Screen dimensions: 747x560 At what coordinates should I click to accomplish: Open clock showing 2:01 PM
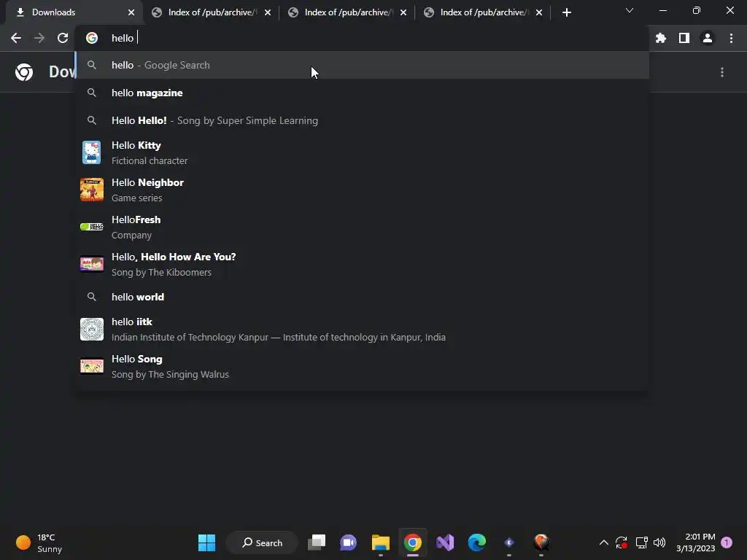coord(695,542)
